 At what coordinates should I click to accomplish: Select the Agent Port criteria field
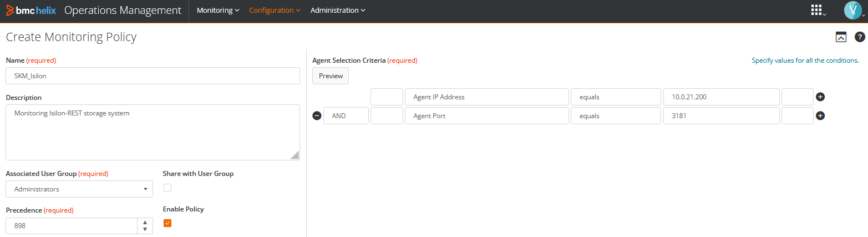[487, 116]
